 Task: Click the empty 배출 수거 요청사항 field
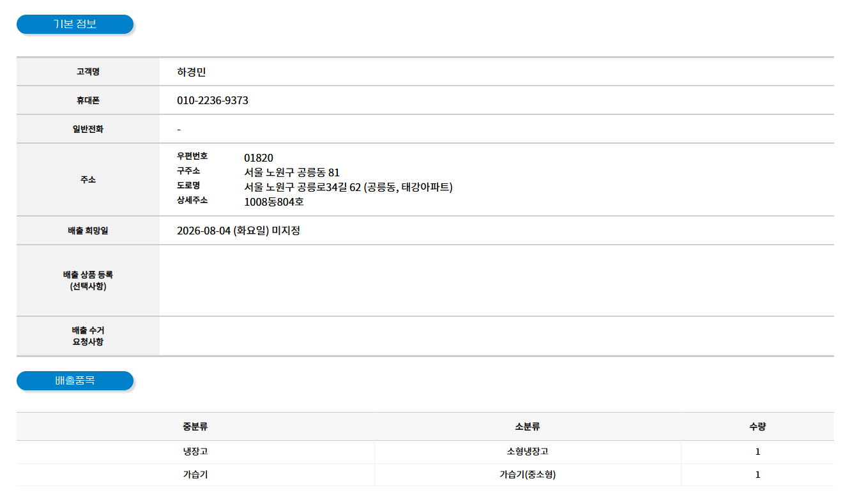(496, 336)
